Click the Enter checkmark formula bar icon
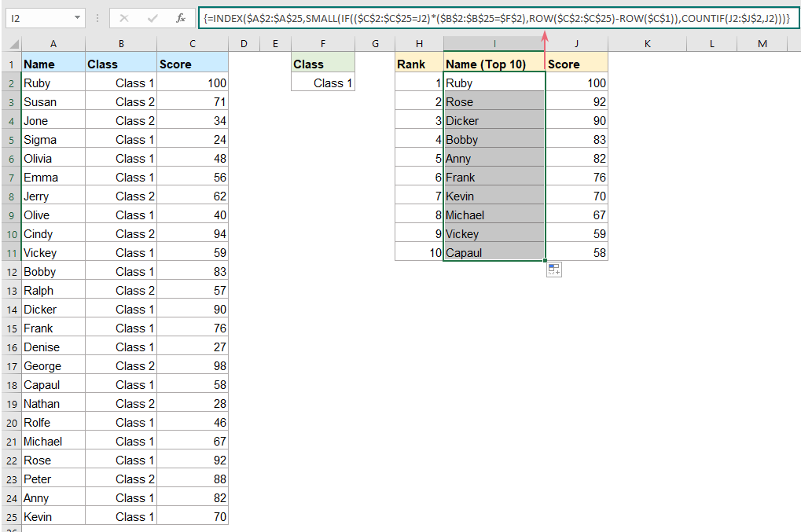The image size is (801, 532). (153, 17)
